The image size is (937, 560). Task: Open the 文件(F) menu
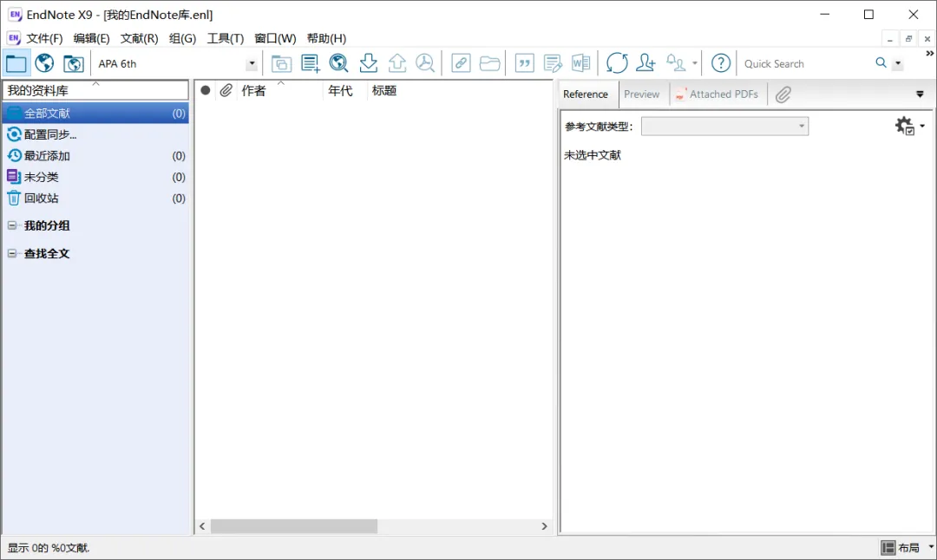pyautogui.click(x=44, y=38)
